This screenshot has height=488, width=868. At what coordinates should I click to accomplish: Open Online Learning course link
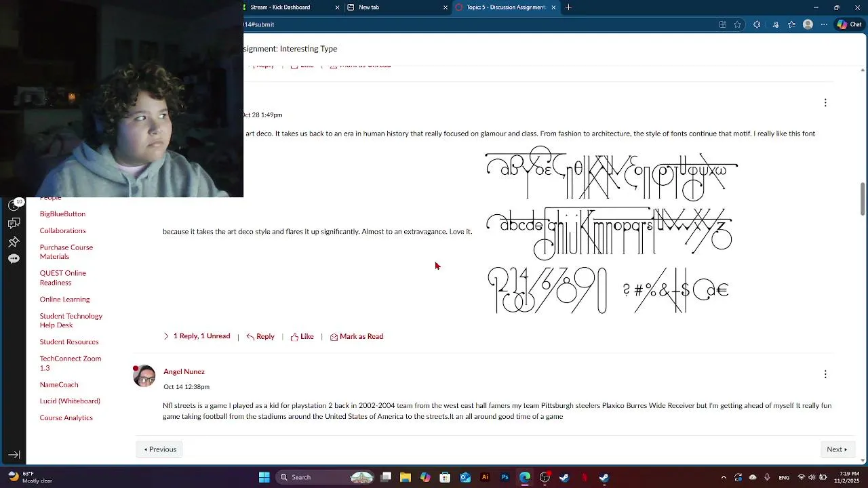click(64, 300)
